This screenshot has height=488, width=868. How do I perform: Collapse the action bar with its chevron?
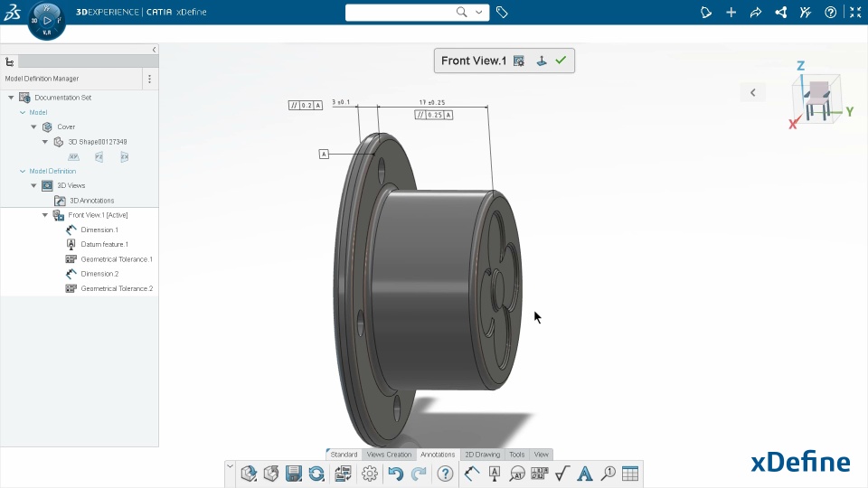pyautogui.click(x=230, y=466)
